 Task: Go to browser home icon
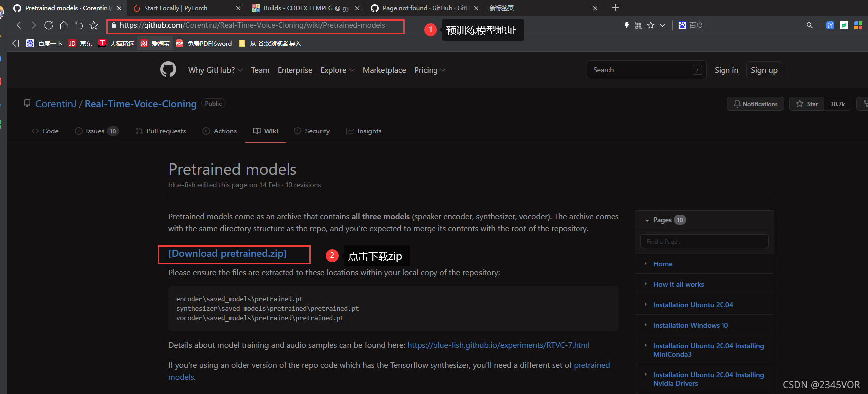(x=64, y=25)
